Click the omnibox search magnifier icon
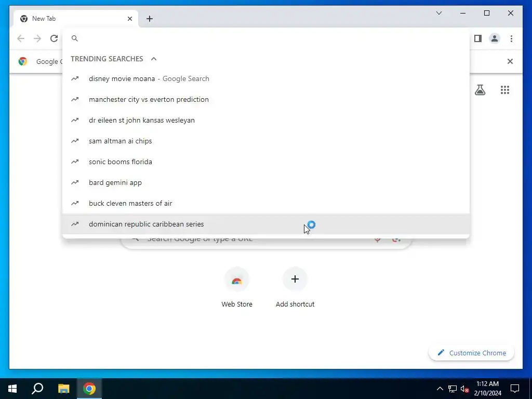This screenshot has width=532, height=399. point(75,38)
